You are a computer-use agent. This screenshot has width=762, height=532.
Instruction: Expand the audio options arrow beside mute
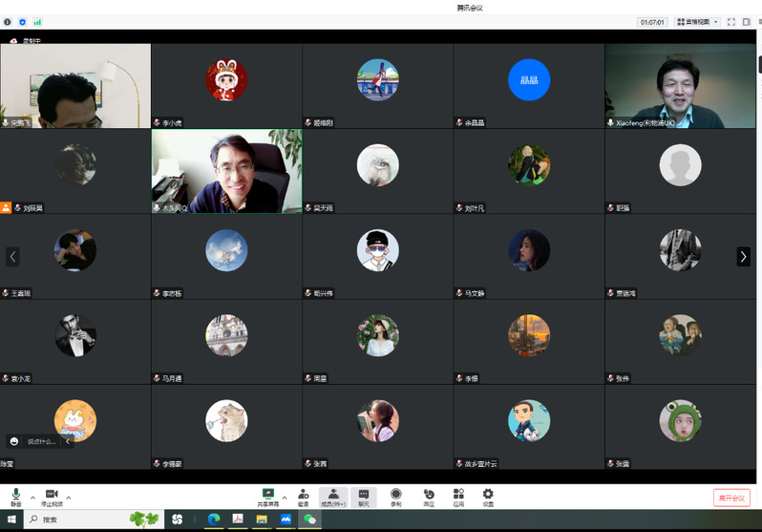click(x=32, y=498)
